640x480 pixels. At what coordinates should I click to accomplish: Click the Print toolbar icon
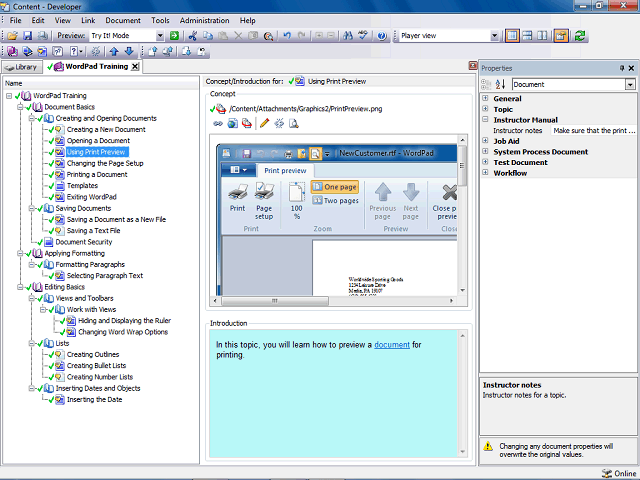42,36
